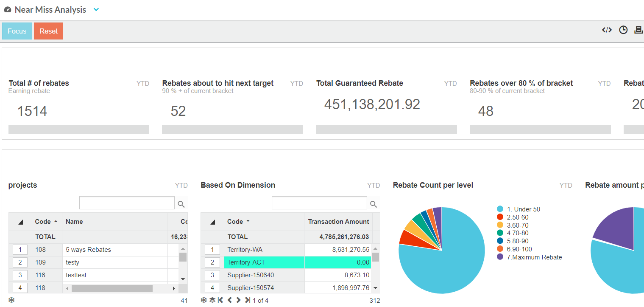Click the Focus button
The width and height of the screenshot is (644, 307).
point(17,31)
